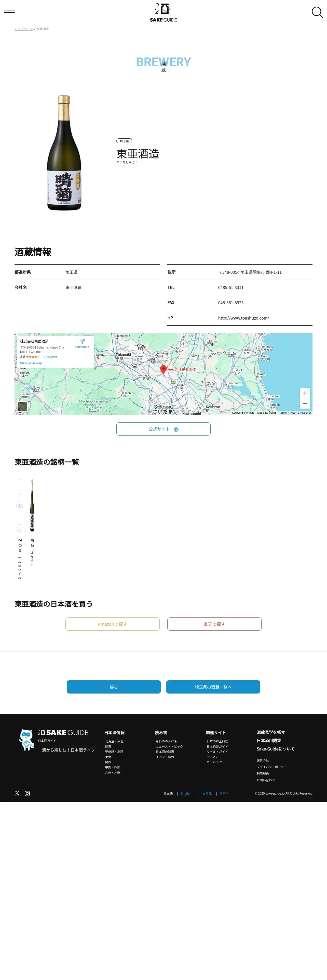Click the Amazonで探す button
327x980 pixels.
[x=112, y=624]
